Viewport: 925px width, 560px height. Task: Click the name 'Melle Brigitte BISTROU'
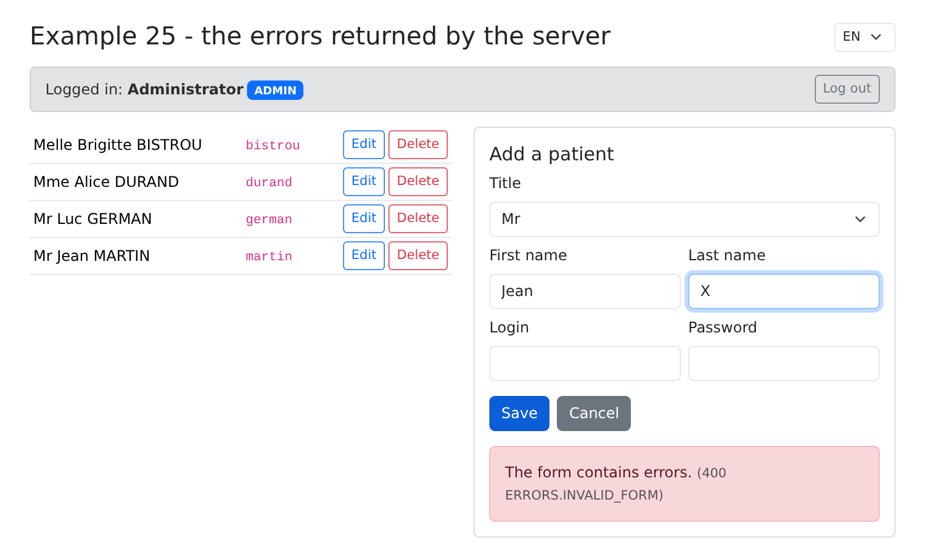point(118,145)
